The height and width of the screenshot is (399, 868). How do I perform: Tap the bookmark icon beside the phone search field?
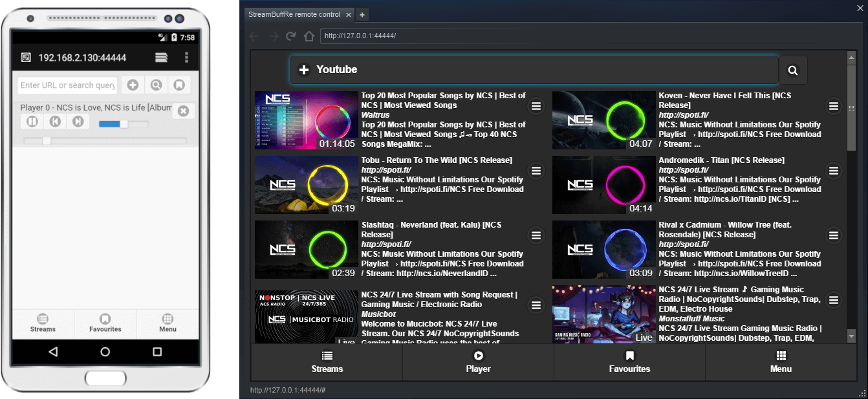[x=179, y=85]
